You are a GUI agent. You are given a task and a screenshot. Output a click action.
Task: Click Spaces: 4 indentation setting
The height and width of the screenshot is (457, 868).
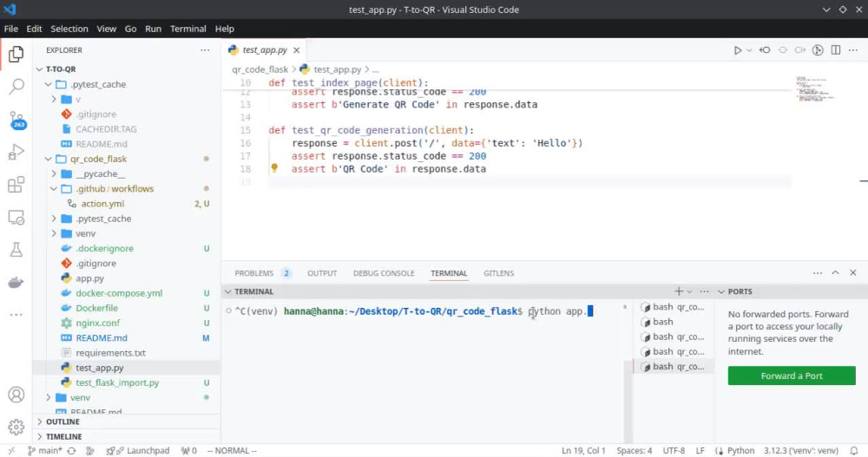635,451
